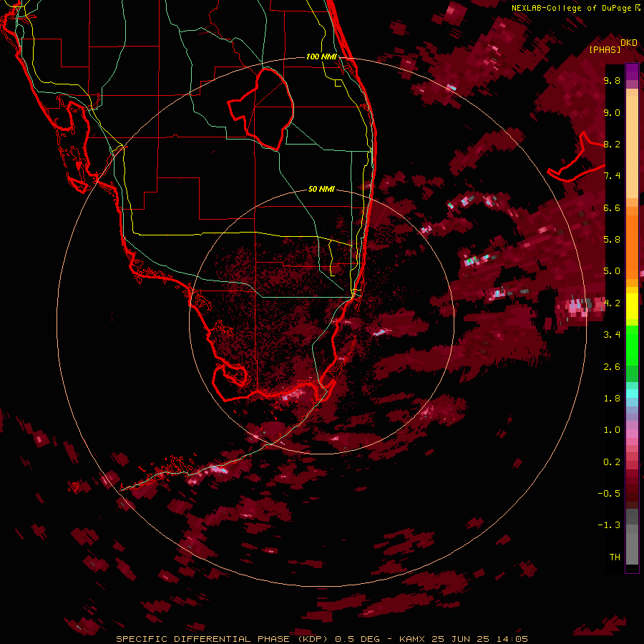The height and width of the screenshot is (644, 644).
Task: Click the 2.6 legend value
Action: (612, 367)
